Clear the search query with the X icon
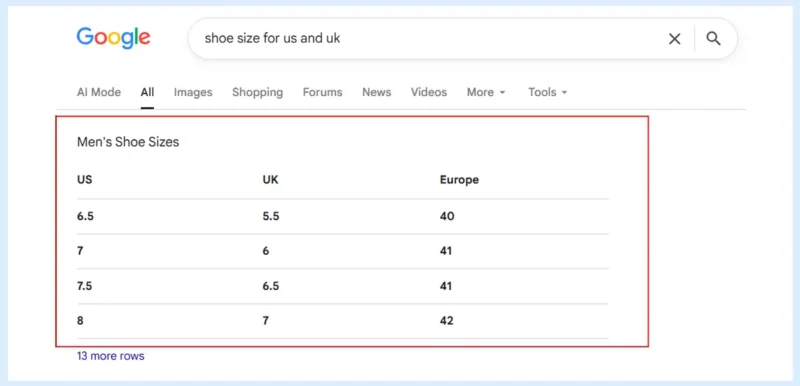This screenshot has height=386, width=800. [674, 39]
